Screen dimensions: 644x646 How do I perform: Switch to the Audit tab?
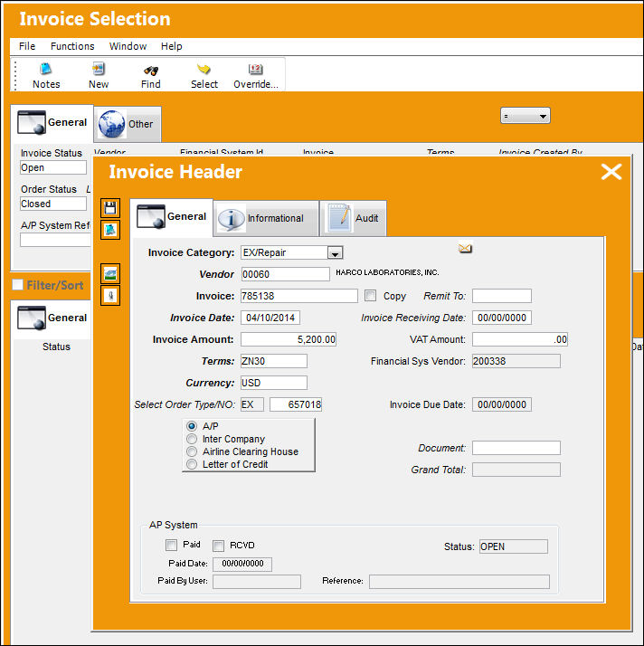(354, 218)
